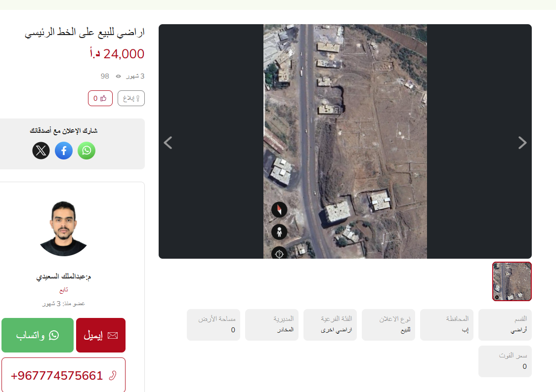Screen dimensions: 556x392
Task: Click the street view person icon
Action: (x=279, y=232)
